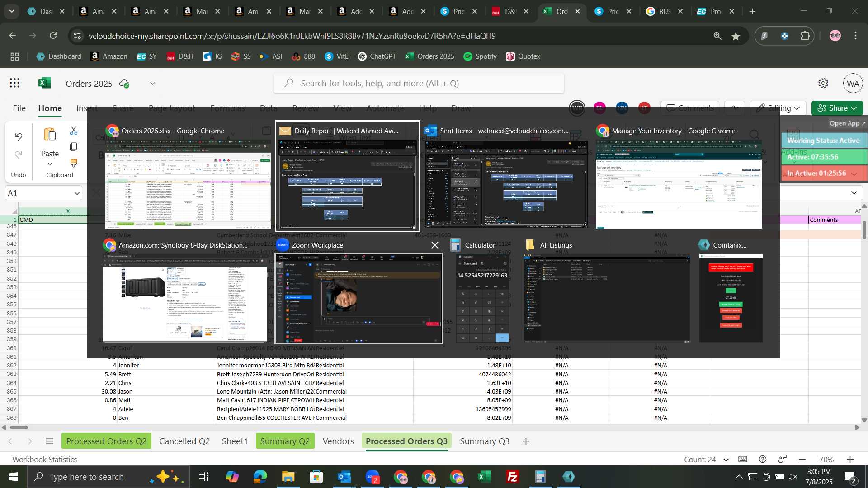The height and width of the screenshot is (488, 868).
Task: Open Outlook from the taskbar
Action: (x=344, y=477)
